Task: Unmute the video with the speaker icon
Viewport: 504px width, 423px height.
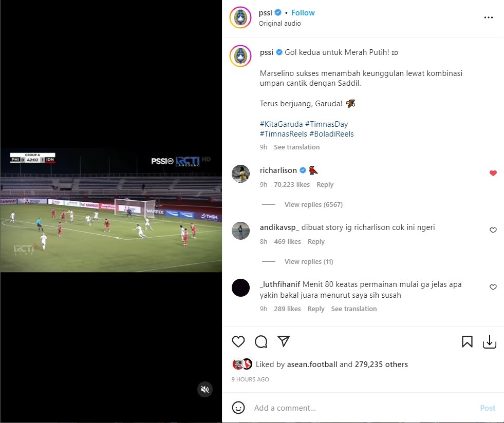Action: (205, 389)
